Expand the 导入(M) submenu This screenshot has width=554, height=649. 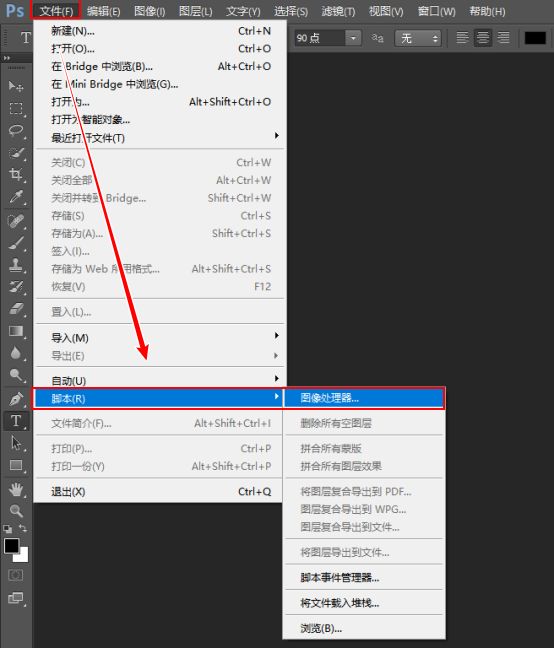159,338
